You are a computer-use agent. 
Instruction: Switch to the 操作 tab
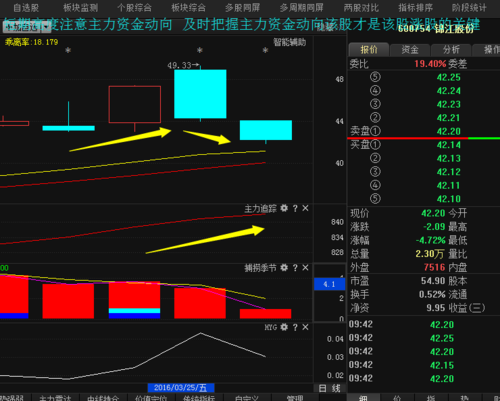[487, 50]
